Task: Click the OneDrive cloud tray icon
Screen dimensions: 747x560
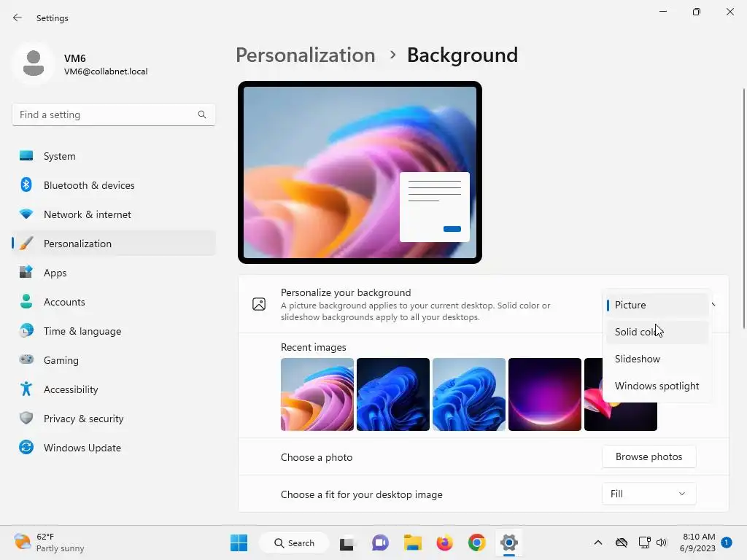Action: click(622, 542)
